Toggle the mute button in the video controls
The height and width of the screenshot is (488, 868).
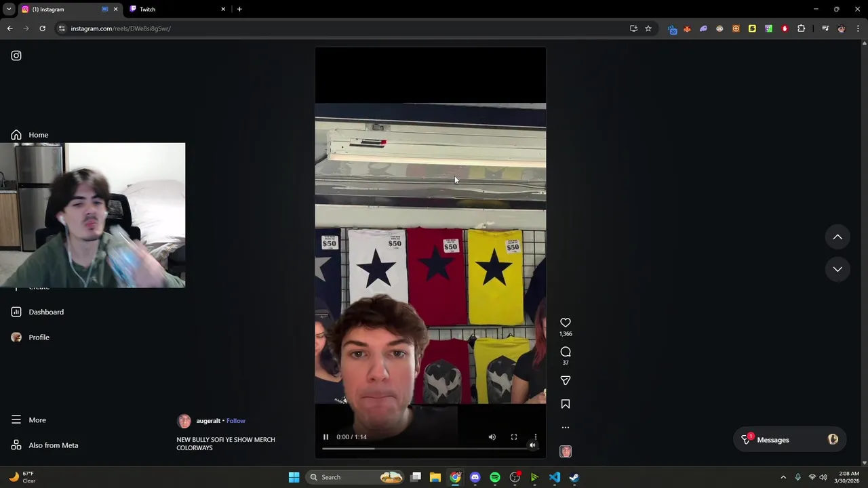492,437
